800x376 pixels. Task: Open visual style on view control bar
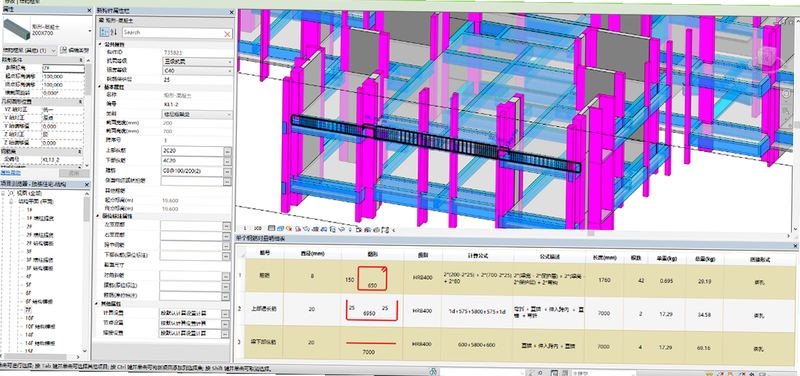coord(280,229)
